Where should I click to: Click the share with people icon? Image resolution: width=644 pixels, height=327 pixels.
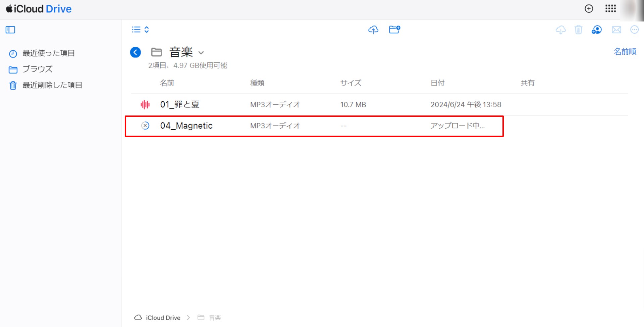pos(596,30)
